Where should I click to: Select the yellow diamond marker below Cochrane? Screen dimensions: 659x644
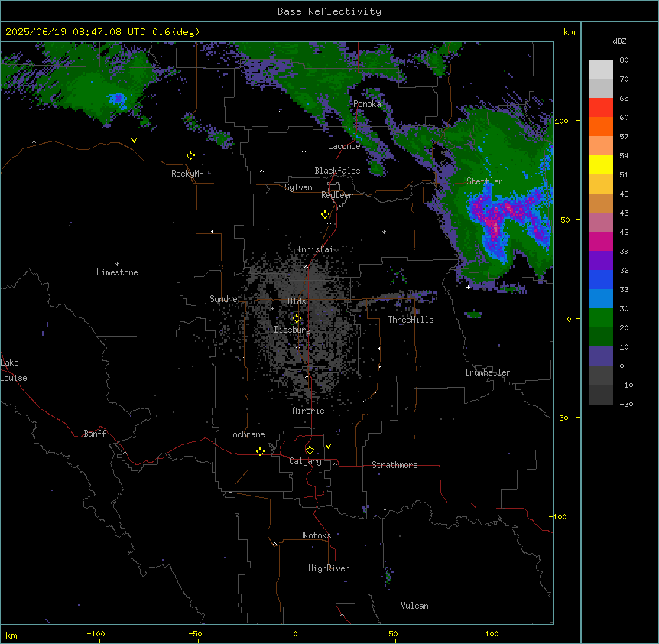(260, 451)
